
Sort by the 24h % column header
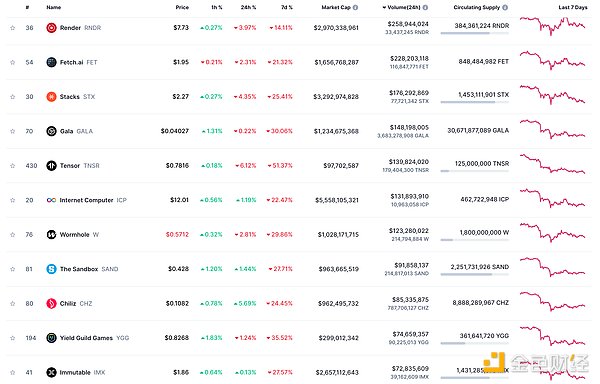(x=248, y=7)
